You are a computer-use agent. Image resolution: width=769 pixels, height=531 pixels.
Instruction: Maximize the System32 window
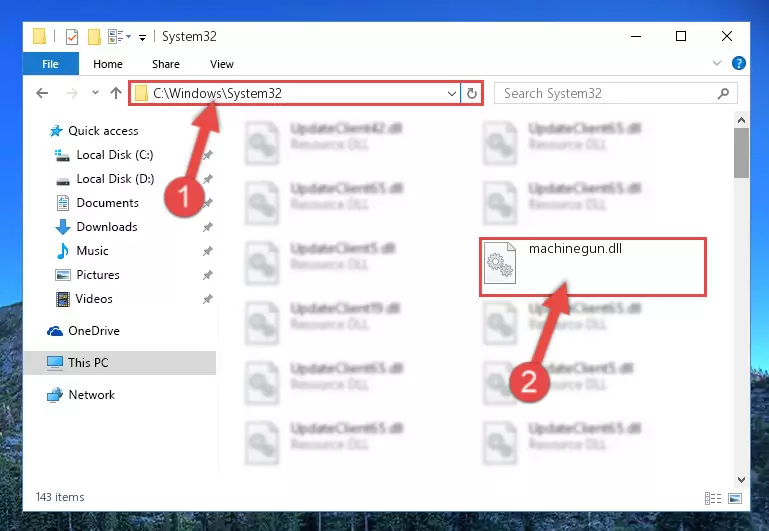pos(681,36)
